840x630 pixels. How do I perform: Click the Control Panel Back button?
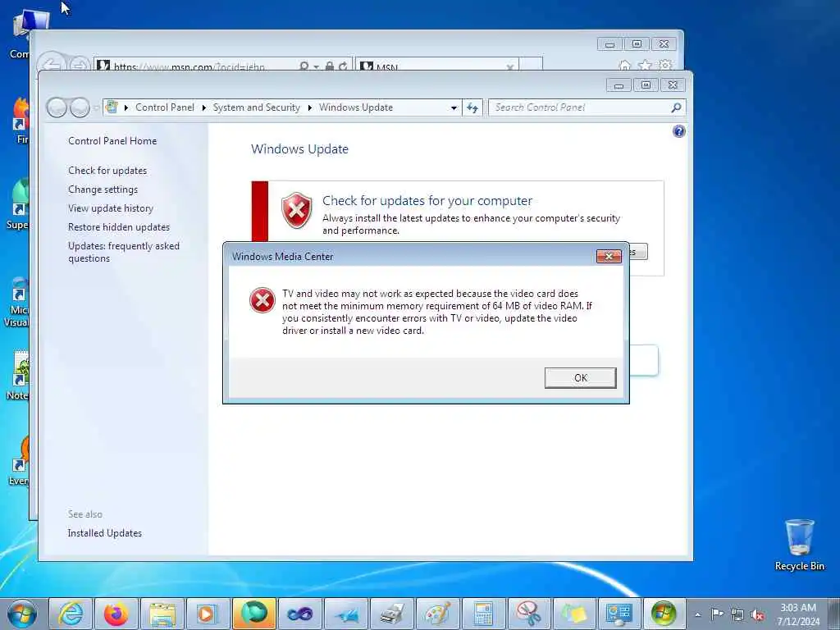[x=57, y=107]
